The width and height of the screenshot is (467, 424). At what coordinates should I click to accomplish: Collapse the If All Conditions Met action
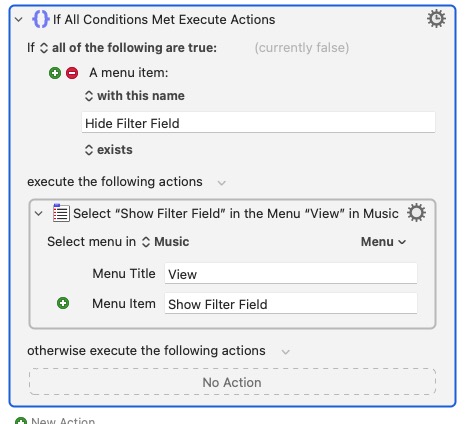[x=19, y=20]
